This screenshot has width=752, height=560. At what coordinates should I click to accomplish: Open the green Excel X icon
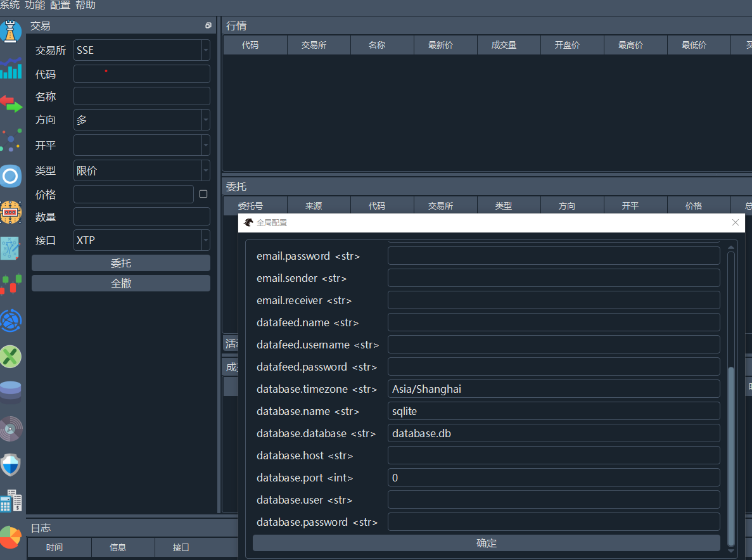[11, 357]
